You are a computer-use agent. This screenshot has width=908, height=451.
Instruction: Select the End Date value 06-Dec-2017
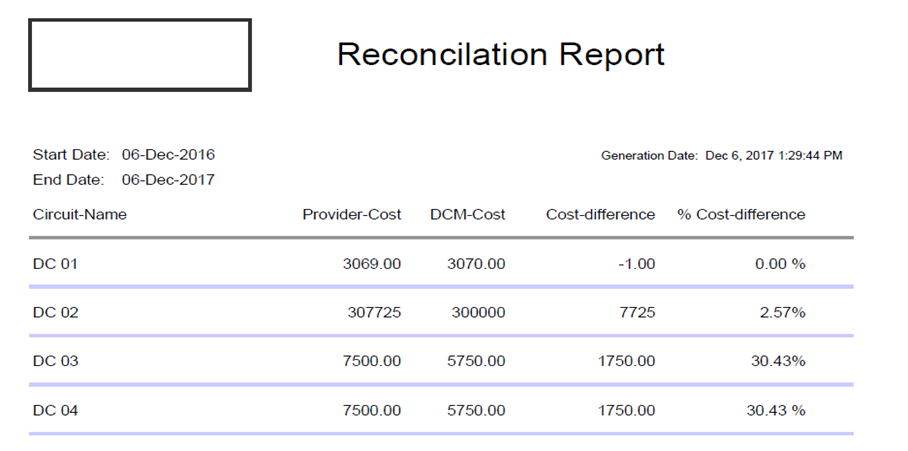point(168,180)
